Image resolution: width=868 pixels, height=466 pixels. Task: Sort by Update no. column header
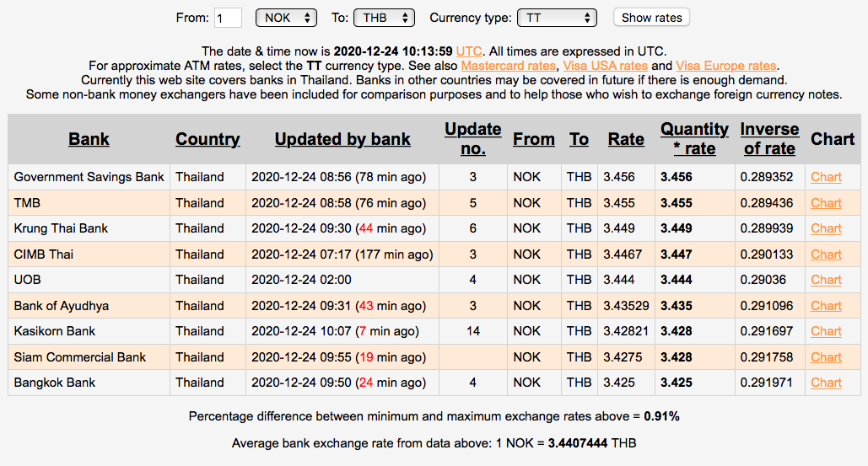pos(472,139)
